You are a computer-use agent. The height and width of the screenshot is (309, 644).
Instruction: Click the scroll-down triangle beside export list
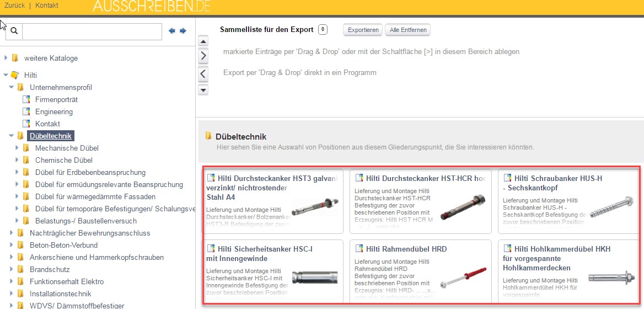coord(203,89)
